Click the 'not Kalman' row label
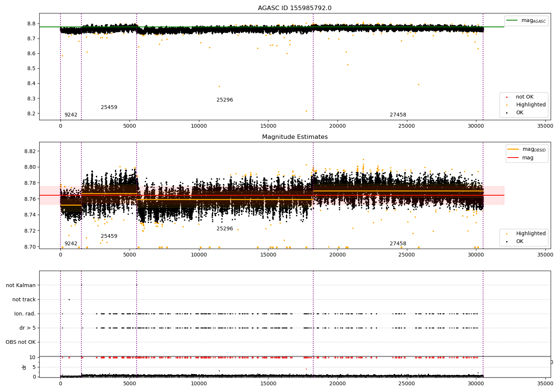560x392 pixels. (x=21, y=285)
